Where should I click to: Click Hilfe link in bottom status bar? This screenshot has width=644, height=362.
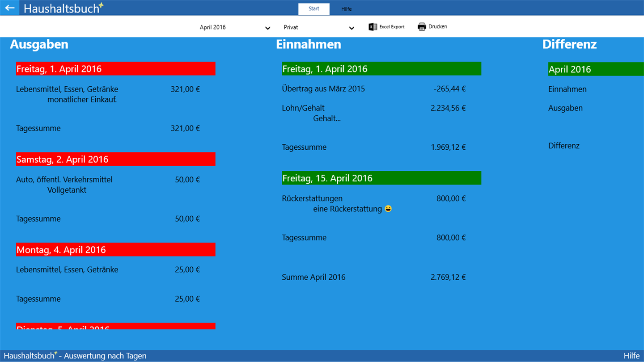click(x=631, y=356)
